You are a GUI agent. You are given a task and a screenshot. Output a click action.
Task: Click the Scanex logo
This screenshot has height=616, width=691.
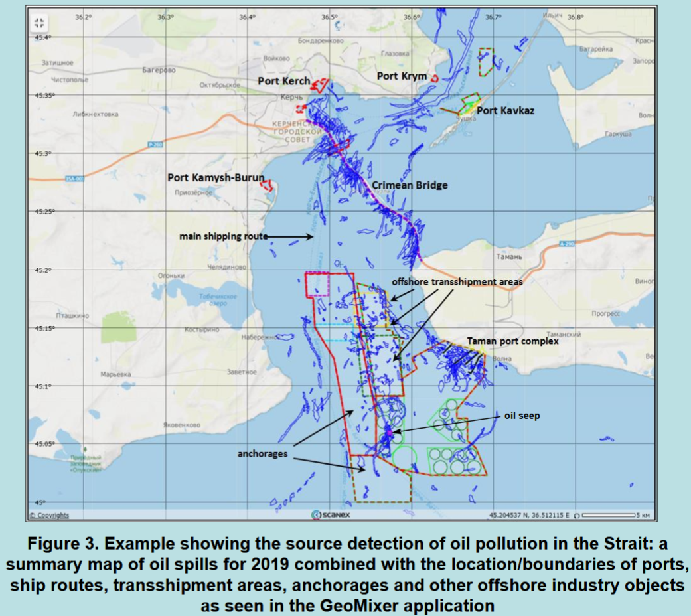tap(331, 514)
